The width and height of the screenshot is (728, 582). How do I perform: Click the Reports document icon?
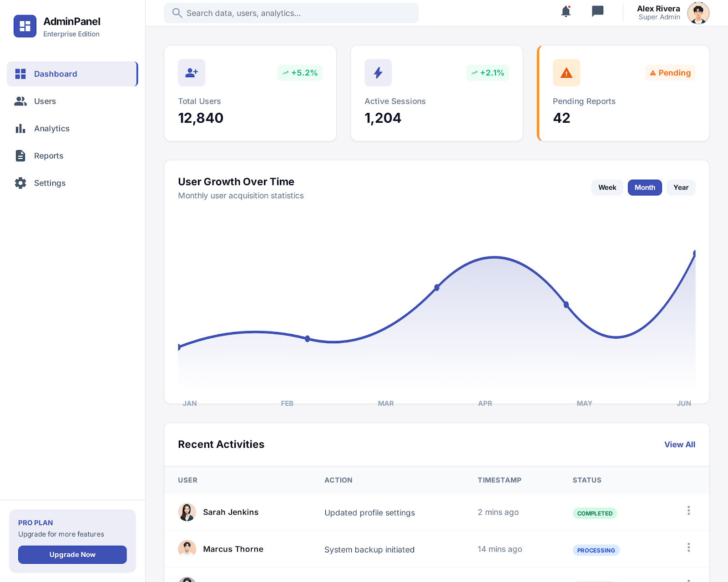pyautogui.click(x=20, y=156)
